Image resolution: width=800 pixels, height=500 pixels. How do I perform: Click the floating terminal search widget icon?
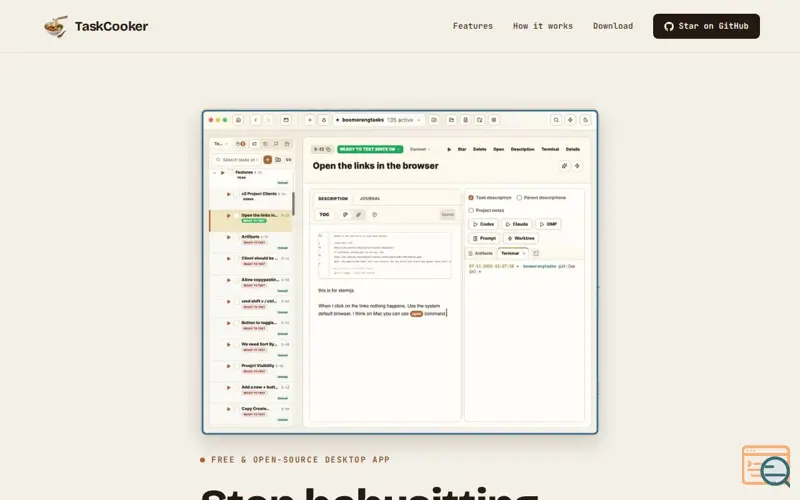pyautogui.click(x=766, y=466)
